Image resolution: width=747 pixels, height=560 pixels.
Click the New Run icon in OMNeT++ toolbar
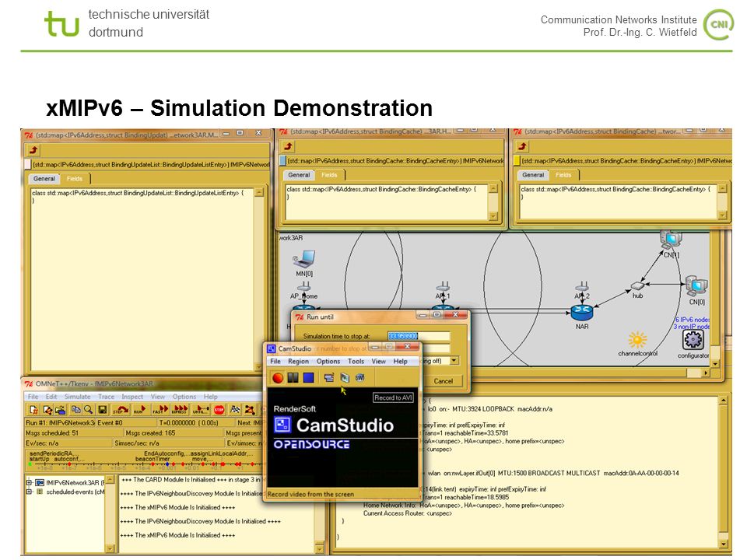[x=33, y=410]
